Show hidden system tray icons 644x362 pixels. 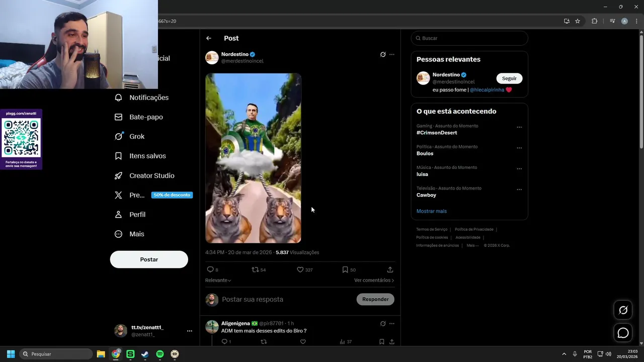coord(564,354)
